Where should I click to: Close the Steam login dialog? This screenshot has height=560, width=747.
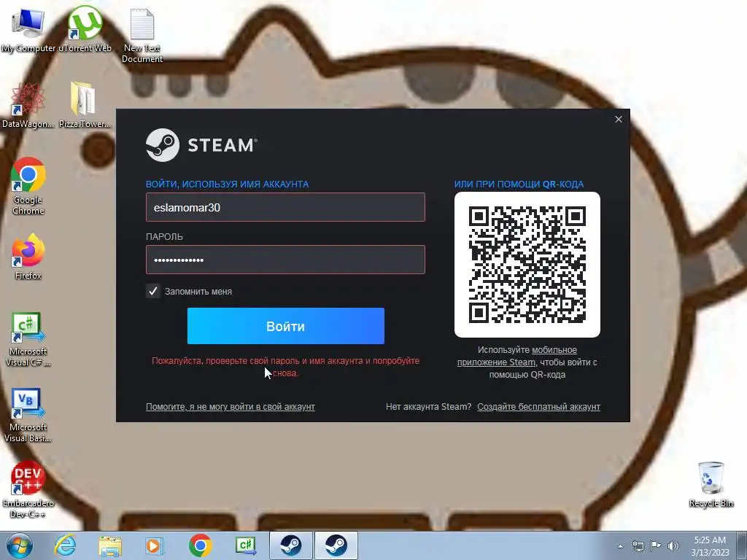[x=619, y=120]
